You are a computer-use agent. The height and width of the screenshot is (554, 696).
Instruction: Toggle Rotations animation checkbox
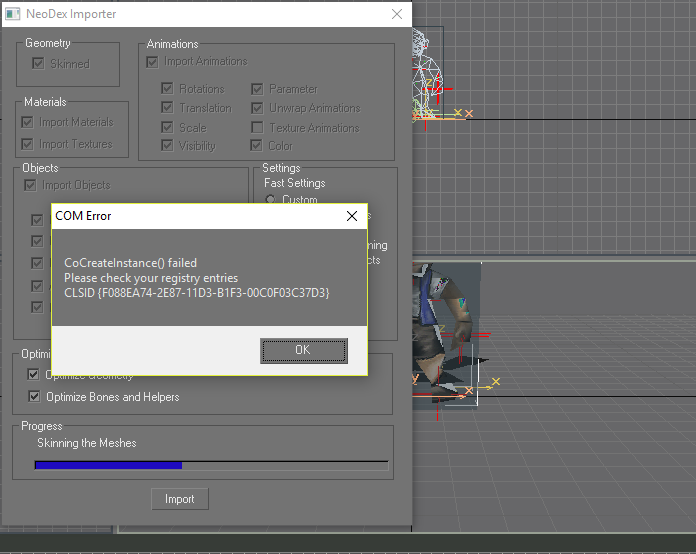167,88
